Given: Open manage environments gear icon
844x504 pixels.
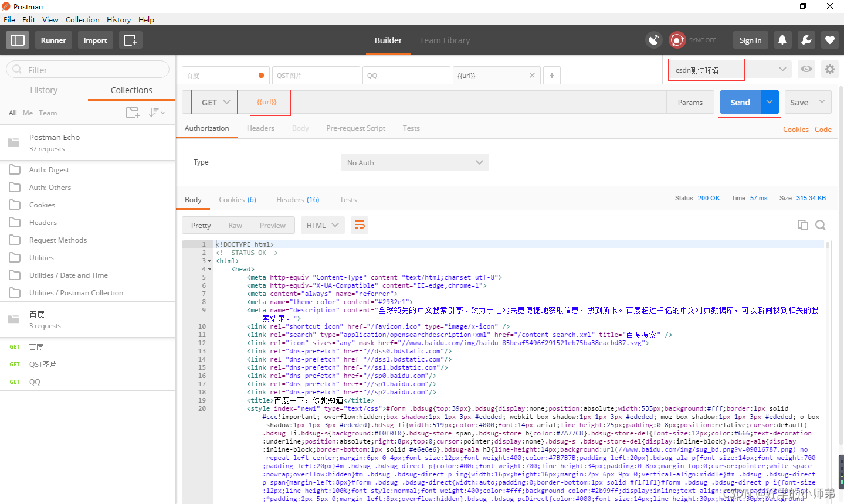Looking at the screenshot, I should pos(829,69).
